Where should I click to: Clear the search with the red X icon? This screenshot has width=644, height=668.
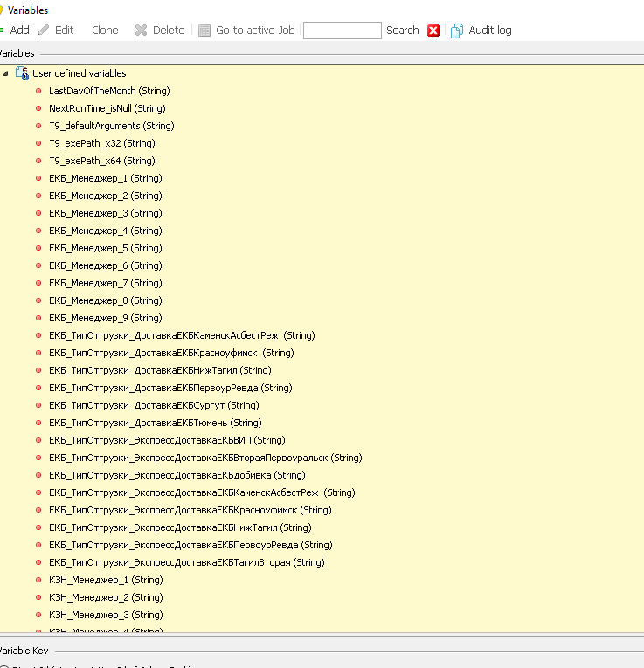(433, 31)
